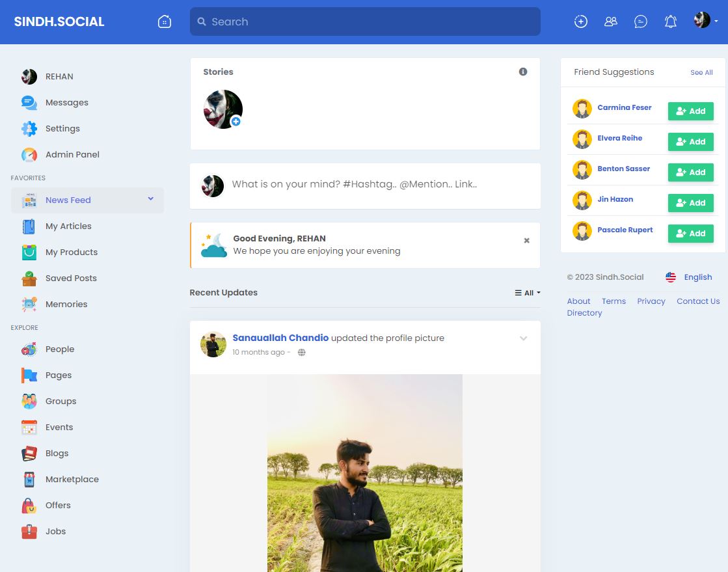Select the Marketplace sidebar icon

pos(29,479)
